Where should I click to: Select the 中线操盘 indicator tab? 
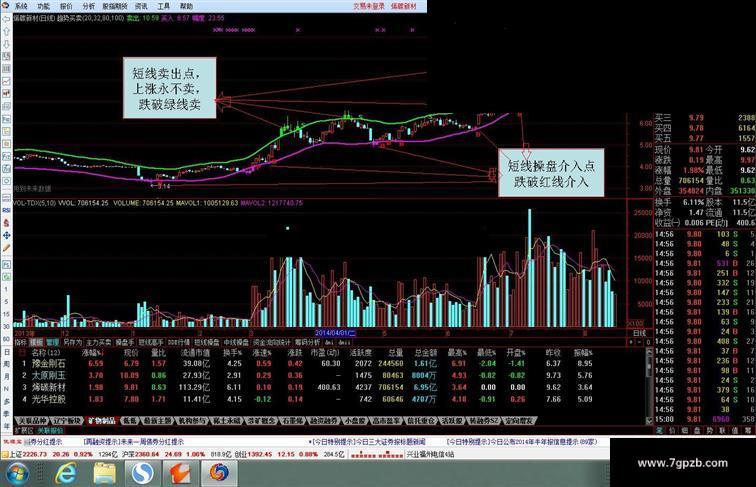coord(236,342)
